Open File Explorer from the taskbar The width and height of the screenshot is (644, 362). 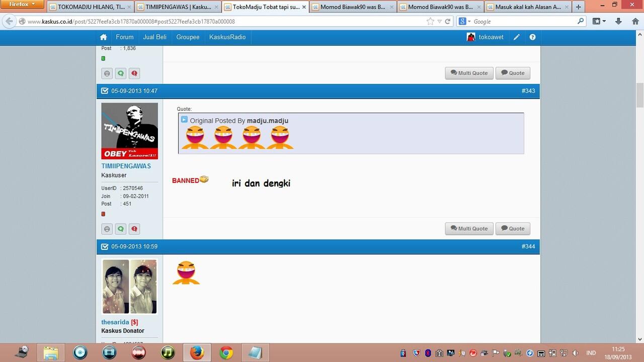pyautogui.click(x=51, y=352)
